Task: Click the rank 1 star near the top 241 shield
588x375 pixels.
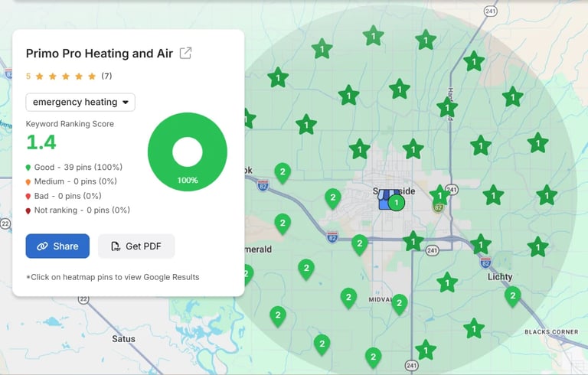Action: pyautogui.click(x=474, y=61)
